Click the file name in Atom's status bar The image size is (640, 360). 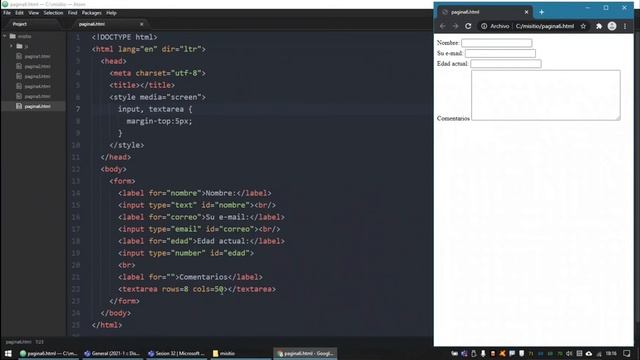click(x=18, y=342)
